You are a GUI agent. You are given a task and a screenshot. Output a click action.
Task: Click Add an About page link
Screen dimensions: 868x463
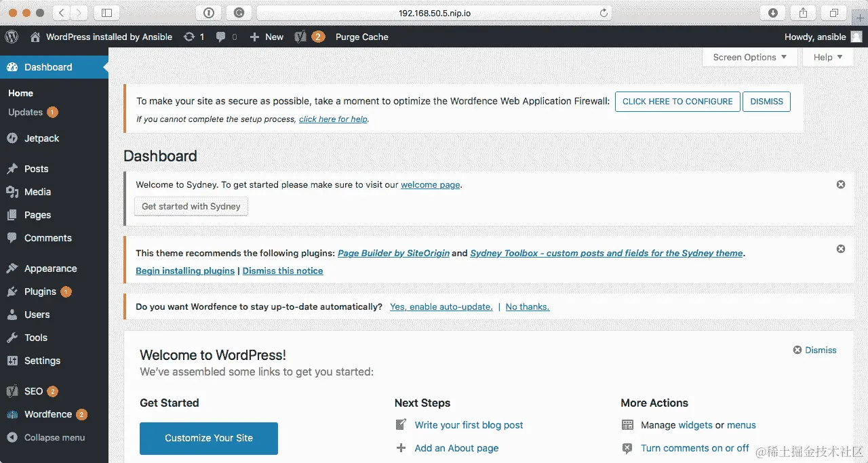pyautogui.click(x=456, y=448)
